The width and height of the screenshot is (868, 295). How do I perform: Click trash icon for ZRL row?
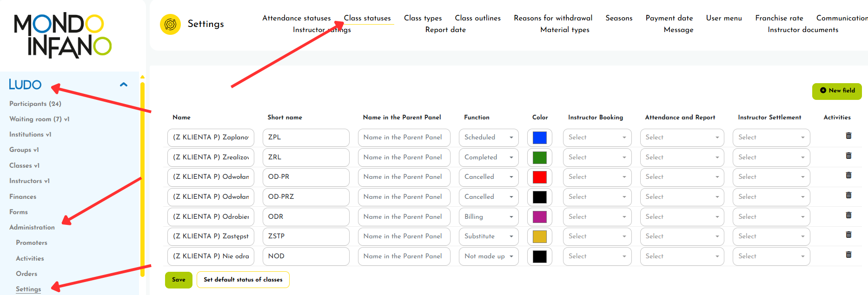(x=848, y=156)
